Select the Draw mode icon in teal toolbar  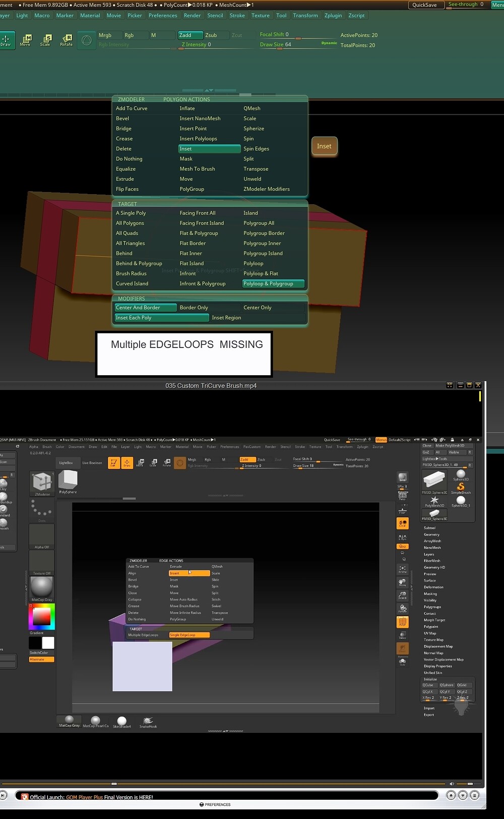6,40
